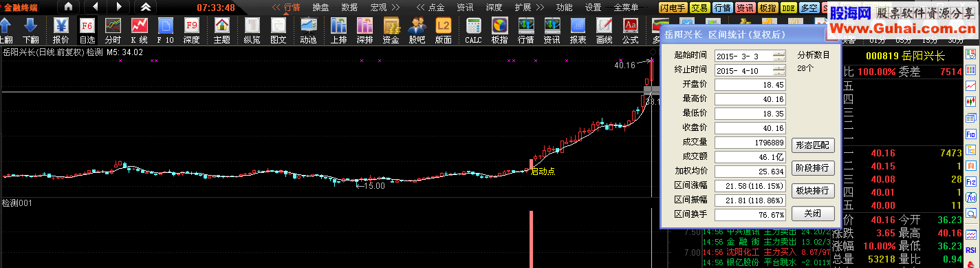Click the 板块排行 sector ranking button

pos(814,190)
